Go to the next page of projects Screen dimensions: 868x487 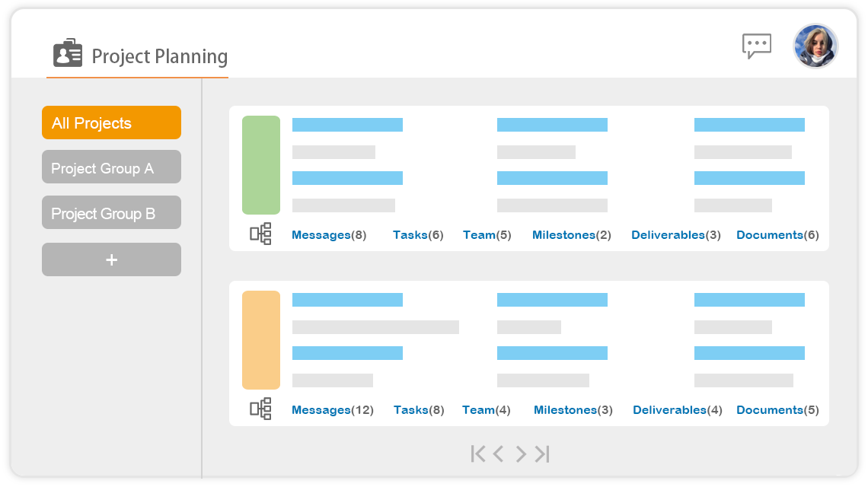pyautogui.click(x=521, y=454)
